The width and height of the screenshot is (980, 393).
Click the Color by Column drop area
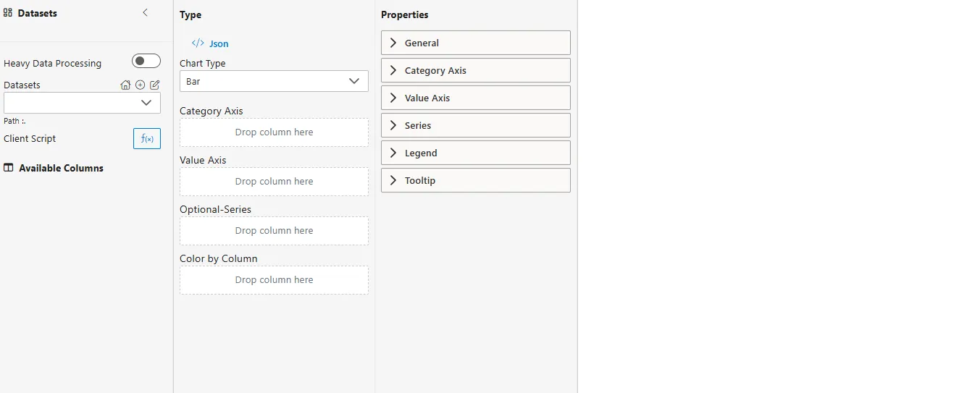[274, 280]
